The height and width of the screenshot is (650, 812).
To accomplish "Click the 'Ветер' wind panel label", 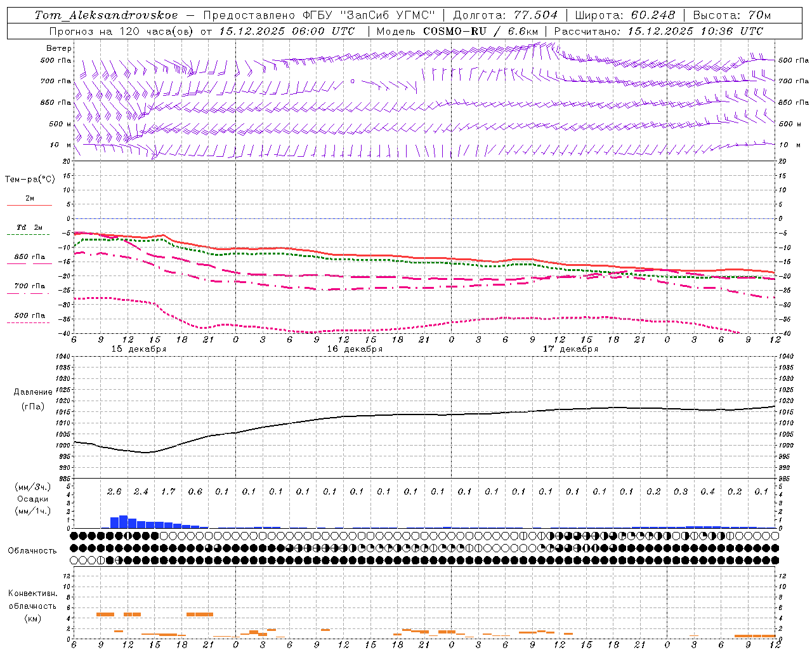I will tap(59, 48).
